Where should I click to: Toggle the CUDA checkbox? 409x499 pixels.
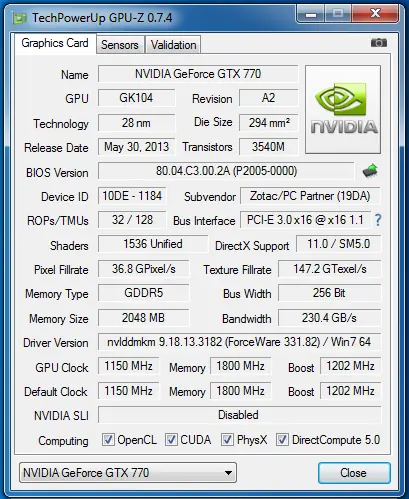click(171, 439)
